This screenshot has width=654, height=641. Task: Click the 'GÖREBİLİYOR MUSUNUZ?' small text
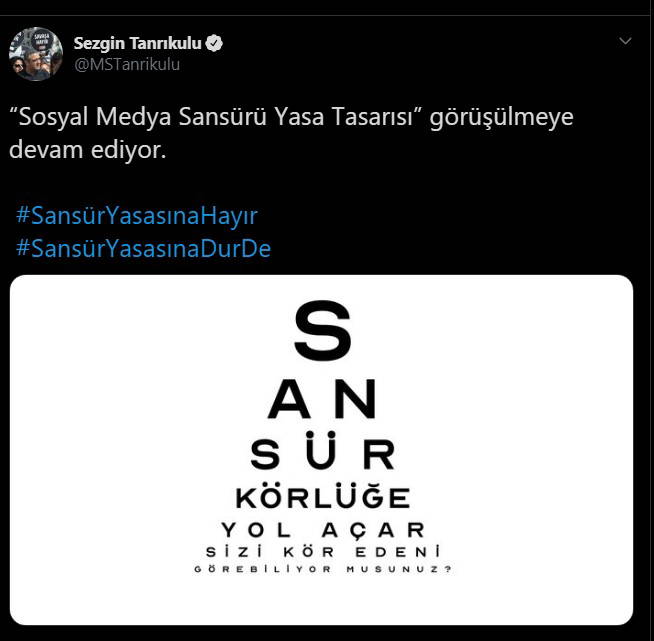click(323, 569)
